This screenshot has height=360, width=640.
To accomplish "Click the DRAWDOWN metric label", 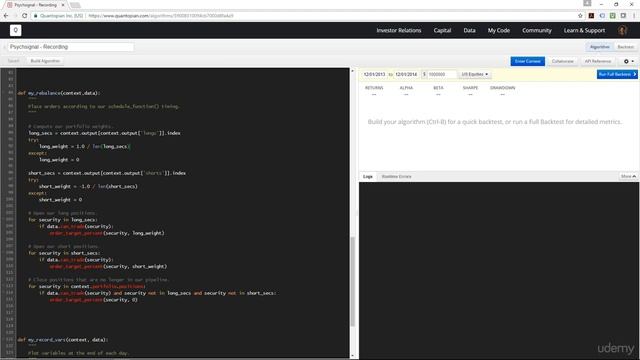I will [x=502, y=88].
